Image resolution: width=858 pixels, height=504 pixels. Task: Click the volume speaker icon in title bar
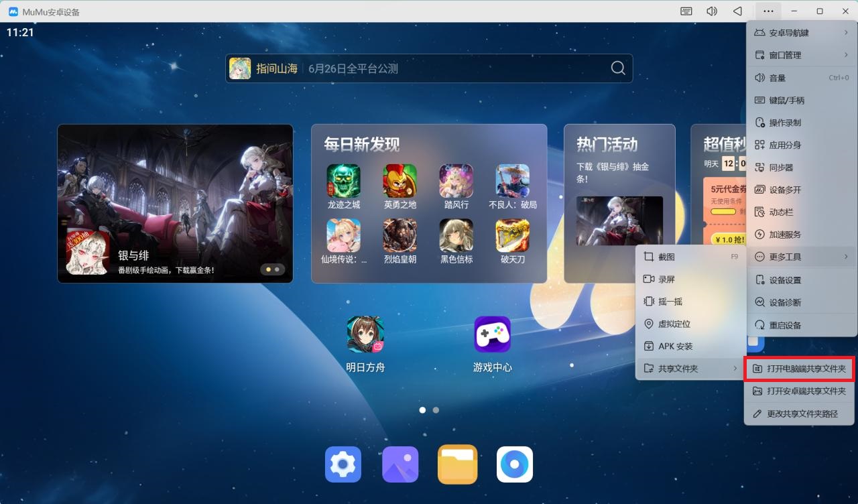pos(712,11)
